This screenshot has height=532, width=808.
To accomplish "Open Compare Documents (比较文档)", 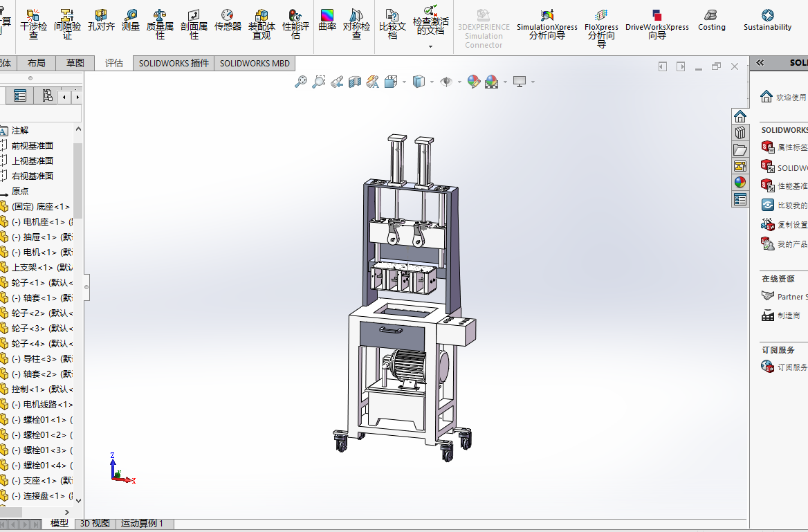I will point(393,24).
